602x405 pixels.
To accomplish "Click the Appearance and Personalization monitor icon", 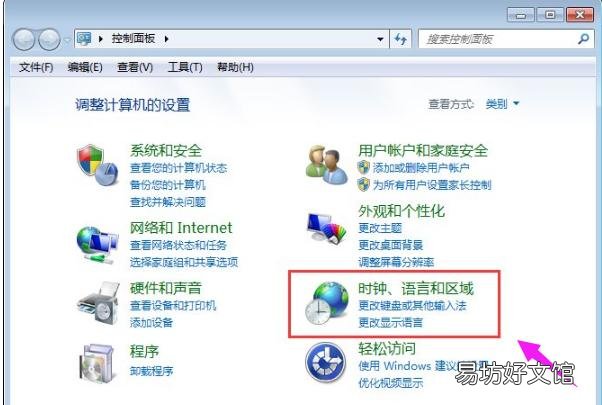I will pos(326,228).
